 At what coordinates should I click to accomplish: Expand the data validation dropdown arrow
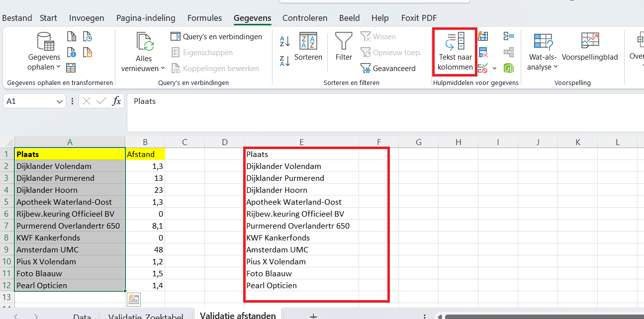[x=494, y=68]
